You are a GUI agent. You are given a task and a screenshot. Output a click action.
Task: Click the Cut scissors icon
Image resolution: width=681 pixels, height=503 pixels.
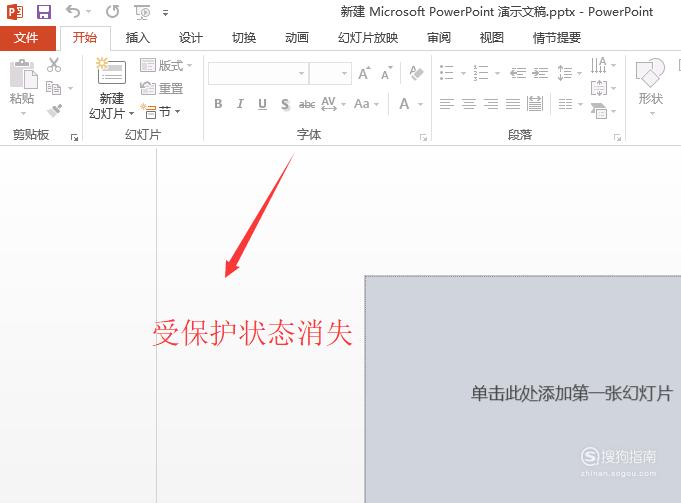point(54,65)
